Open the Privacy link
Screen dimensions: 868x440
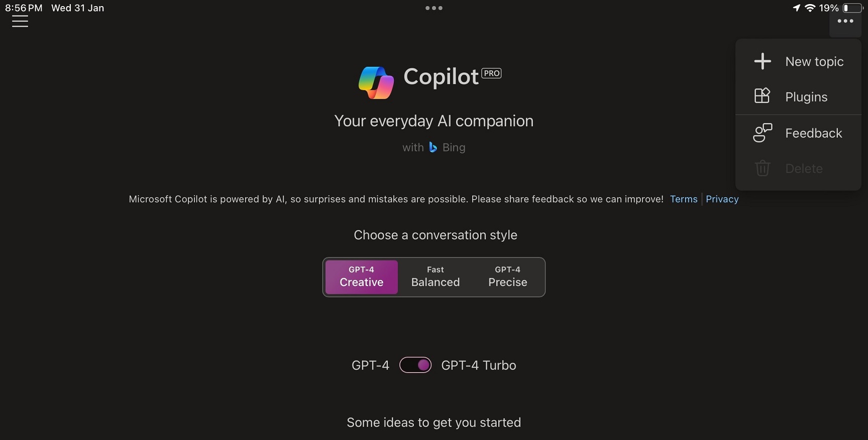[x=722, y=199]
